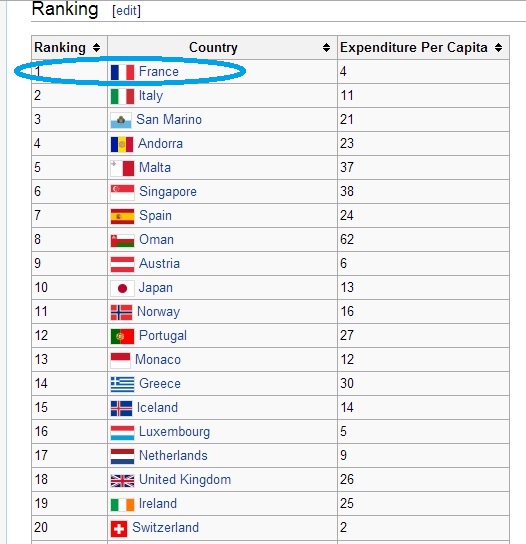Click the San Marino flag icon

pos(121,120)
